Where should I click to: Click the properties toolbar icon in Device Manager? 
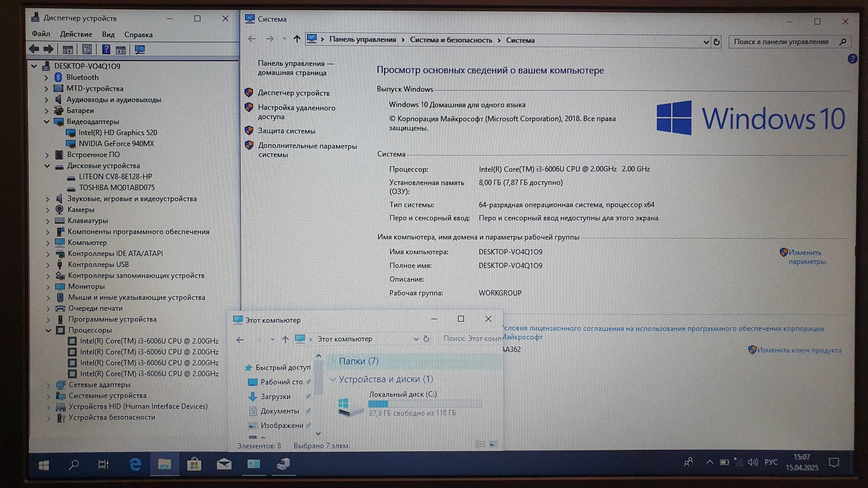pyautogui.click(x=87, y=50)
